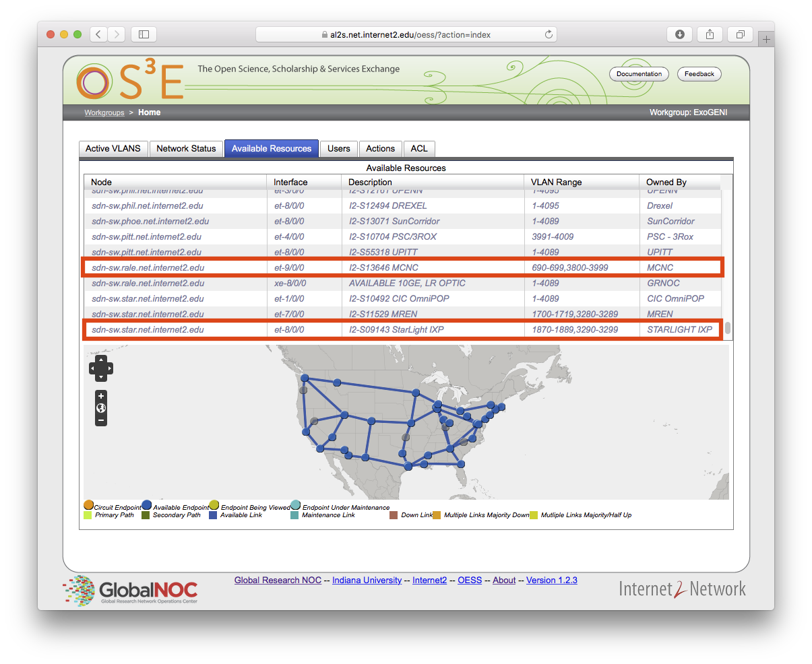Screen dimensions: 812x664
Task: Zoom out of the map with minus
Action: pos(101,420)
